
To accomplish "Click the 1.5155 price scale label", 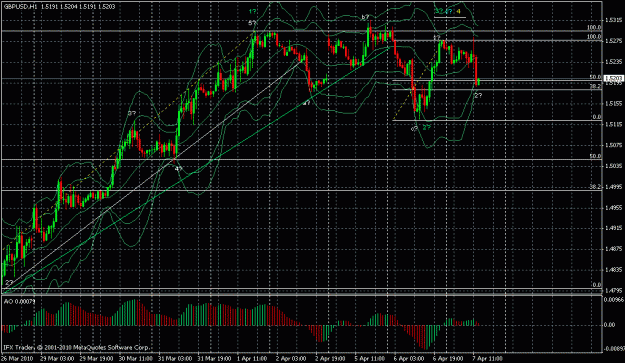I will (613, 103).
